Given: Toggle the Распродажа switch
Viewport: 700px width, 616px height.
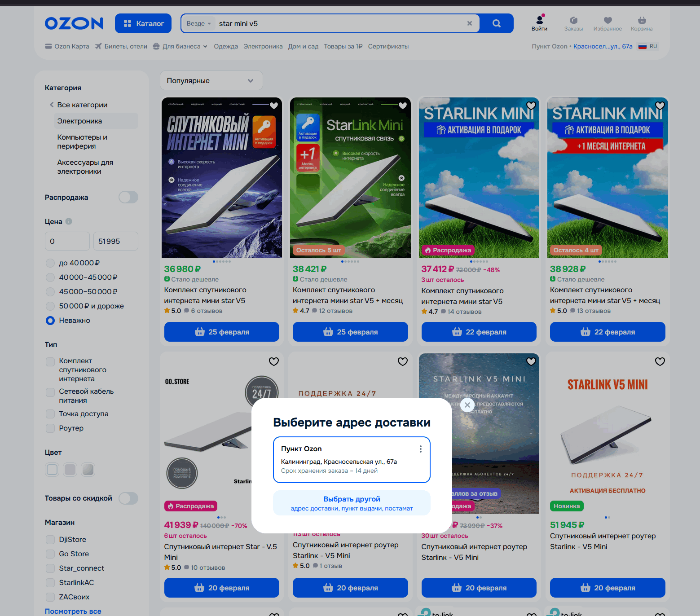Looking at the screenshot, I should coord(128,197).
